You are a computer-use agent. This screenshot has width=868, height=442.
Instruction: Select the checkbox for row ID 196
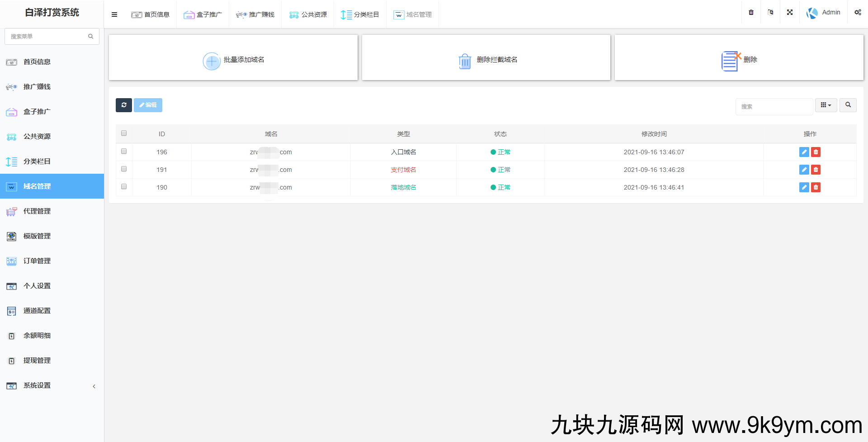coord(124,152)
